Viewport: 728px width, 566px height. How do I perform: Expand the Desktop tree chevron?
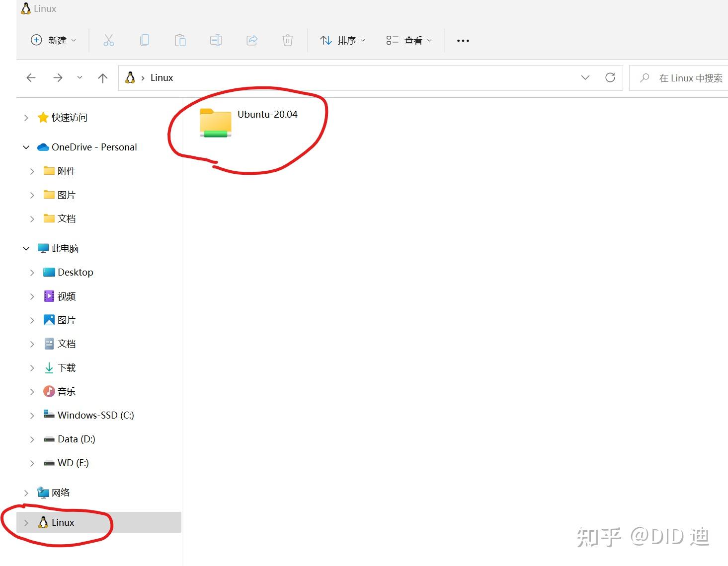click(32, 273)
